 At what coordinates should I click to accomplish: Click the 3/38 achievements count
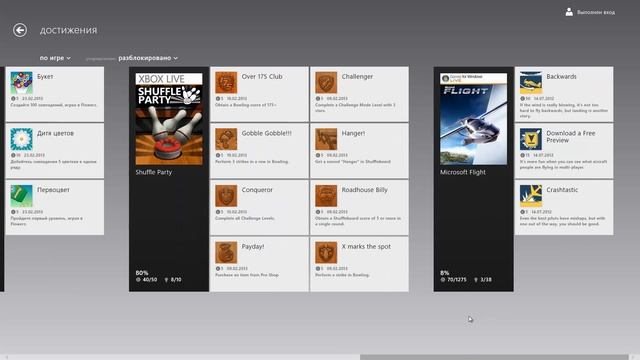click(x=483, y=280)
